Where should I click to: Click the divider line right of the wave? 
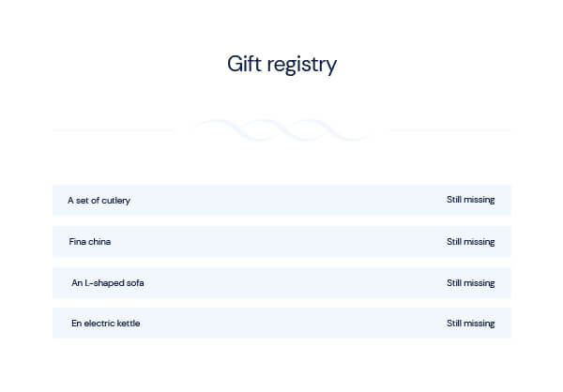[x=450, y=130]
